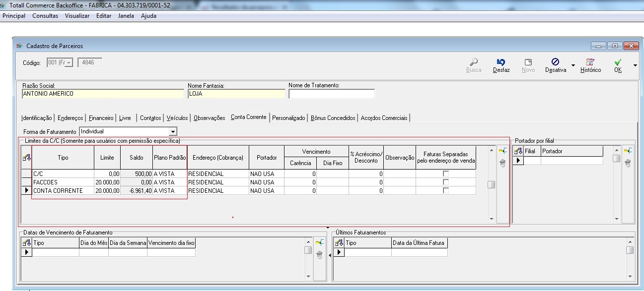Click the Saldo column header
The width and height of the screenshot is (644, 291).
click(x=137, y=158)
